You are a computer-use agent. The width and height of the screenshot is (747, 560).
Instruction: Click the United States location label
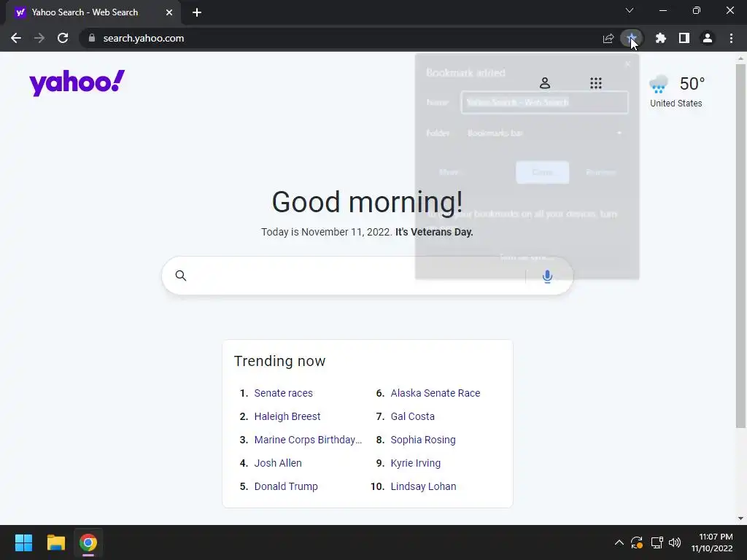pos(676,104)
